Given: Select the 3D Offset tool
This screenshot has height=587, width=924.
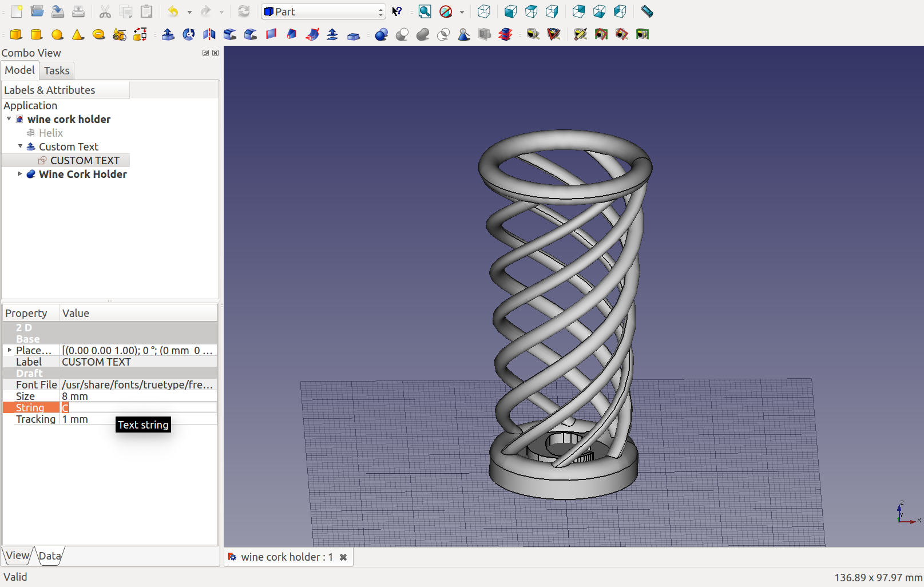Looking at the screenshot, I should pyautogui.click(x=333, y=34).
